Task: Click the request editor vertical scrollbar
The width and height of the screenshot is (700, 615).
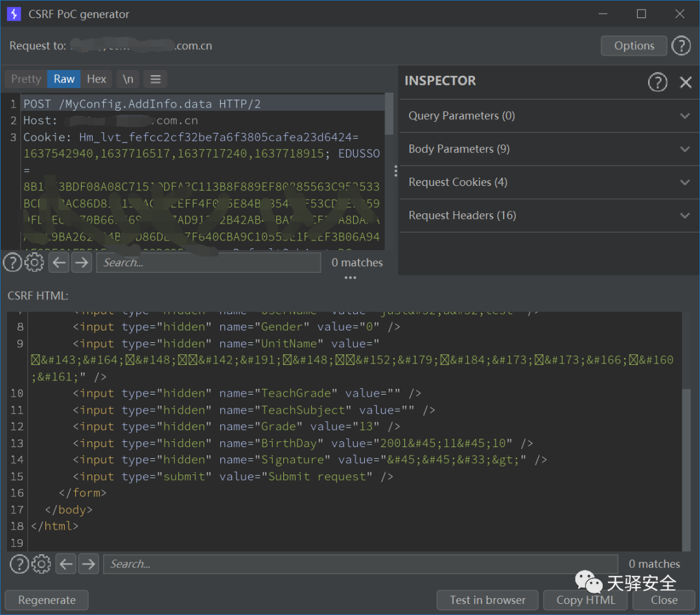Action: [390, 114]
